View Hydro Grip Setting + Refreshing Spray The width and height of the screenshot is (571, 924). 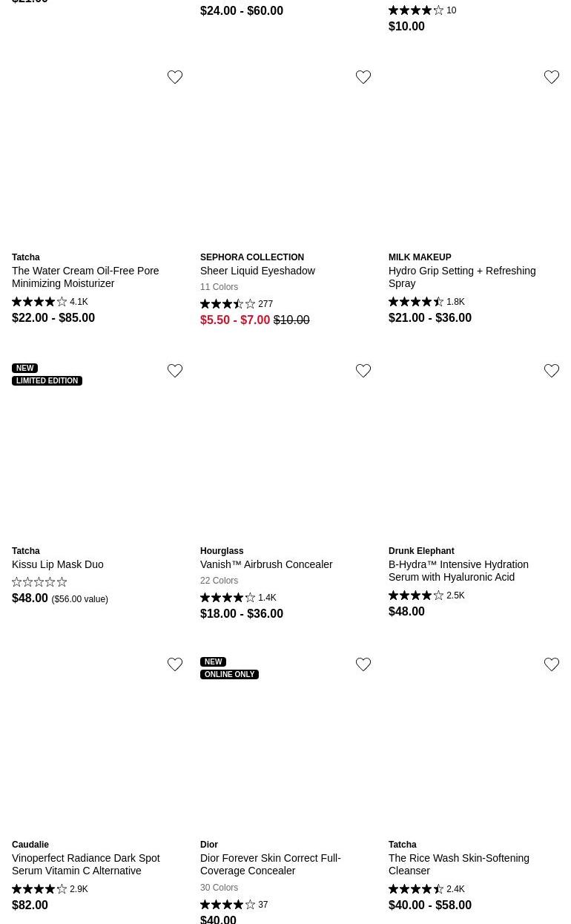pos(461,277)
